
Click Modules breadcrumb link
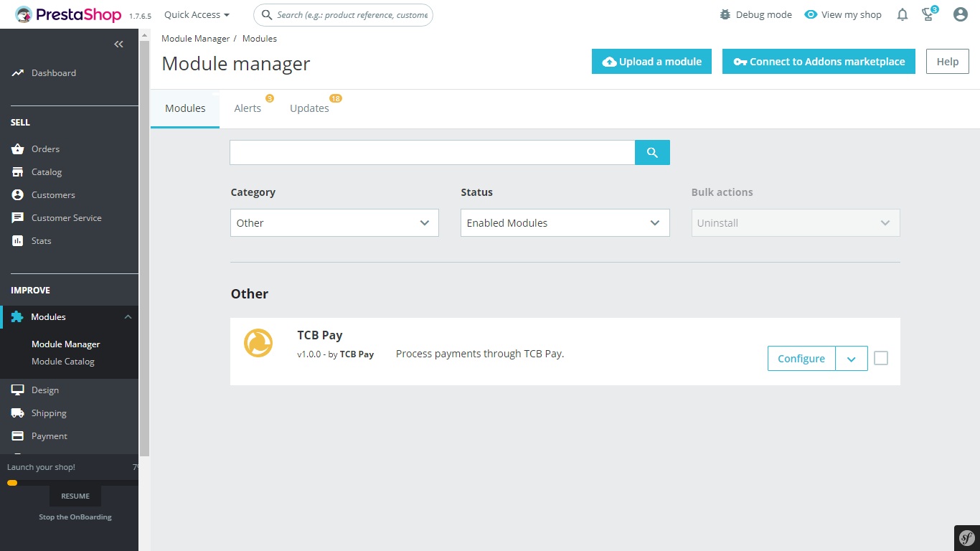click(x=260, y=39)
